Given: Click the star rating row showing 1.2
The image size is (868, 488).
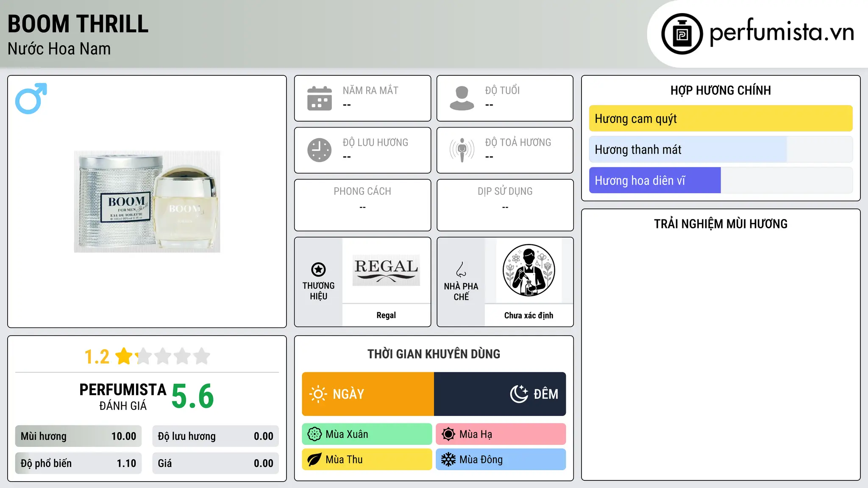Looking at the screenshot, I should pos(147,356).
